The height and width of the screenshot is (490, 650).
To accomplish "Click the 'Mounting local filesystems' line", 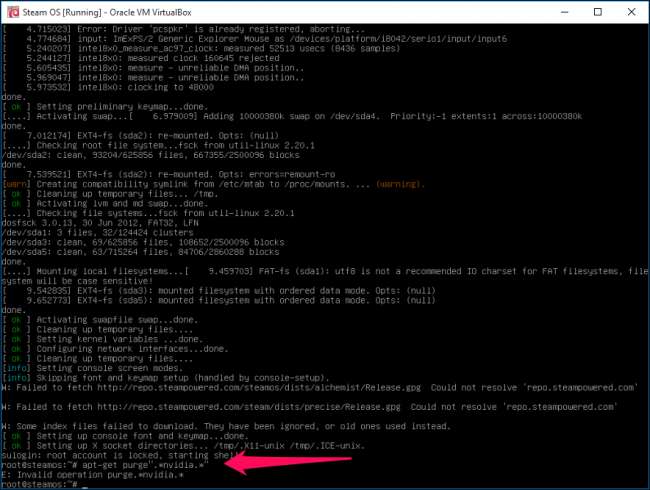I will tap(325, 271).
